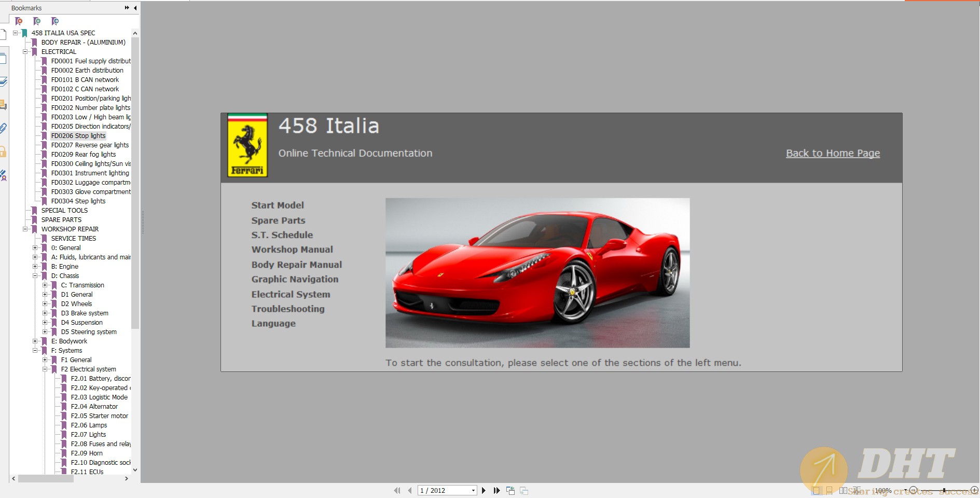Collapse the F2 Electrical system node
This screenshot has width=980, height=498.
tap(45, 369)
